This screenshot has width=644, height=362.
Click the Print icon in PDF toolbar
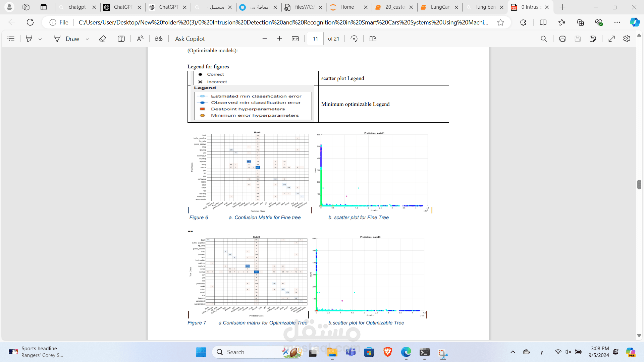pyautogui.click(x=562, y=39)
